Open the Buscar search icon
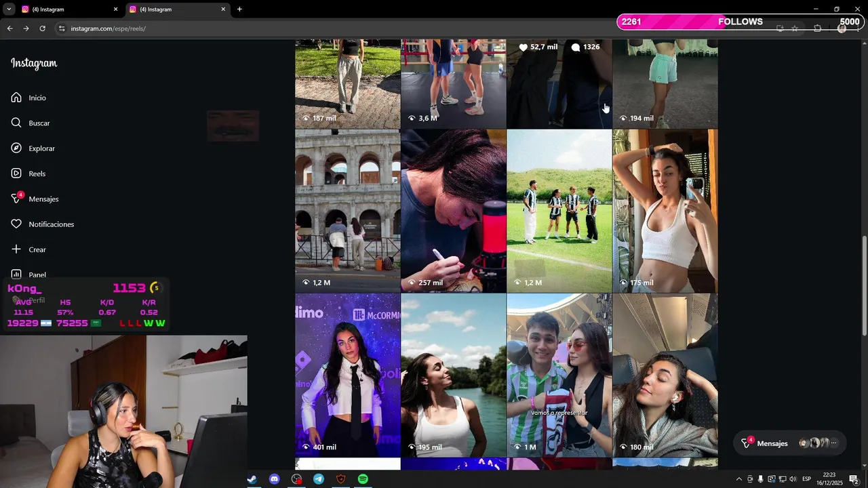This screenshot has height=488, width=868. (16, 123)
